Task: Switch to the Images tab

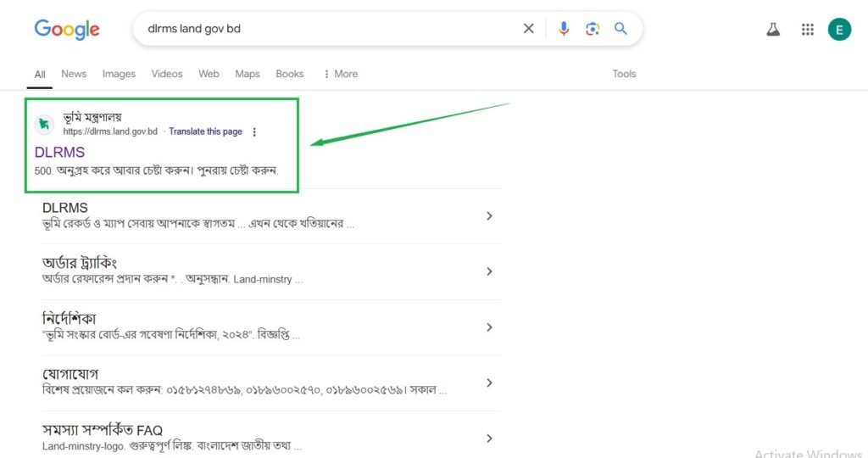Action: (119, 74)
